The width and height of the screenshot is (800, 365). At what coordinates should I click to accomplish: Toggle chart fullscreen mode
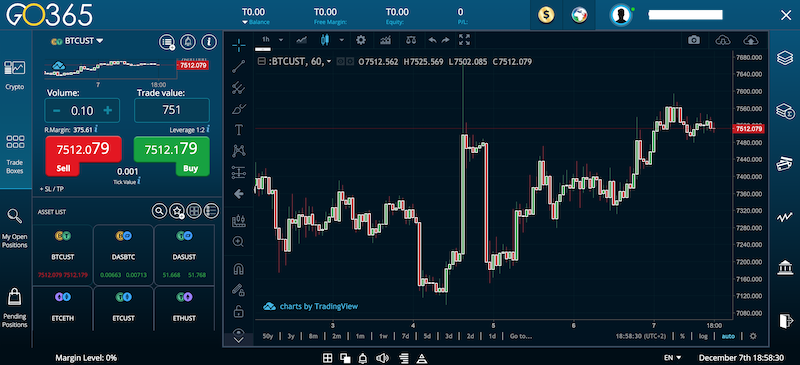464,40
